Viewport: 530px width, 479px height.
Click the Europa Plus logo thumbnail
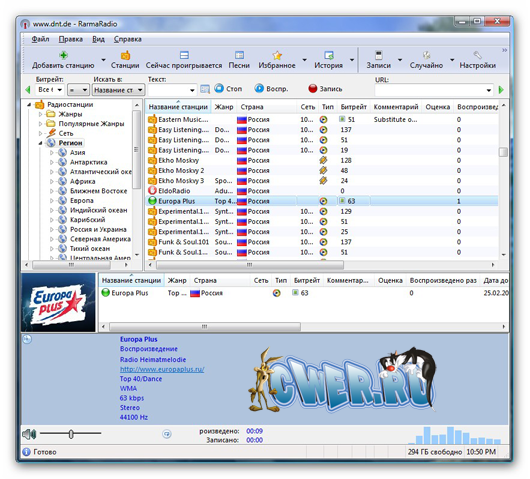click(58, 303)
